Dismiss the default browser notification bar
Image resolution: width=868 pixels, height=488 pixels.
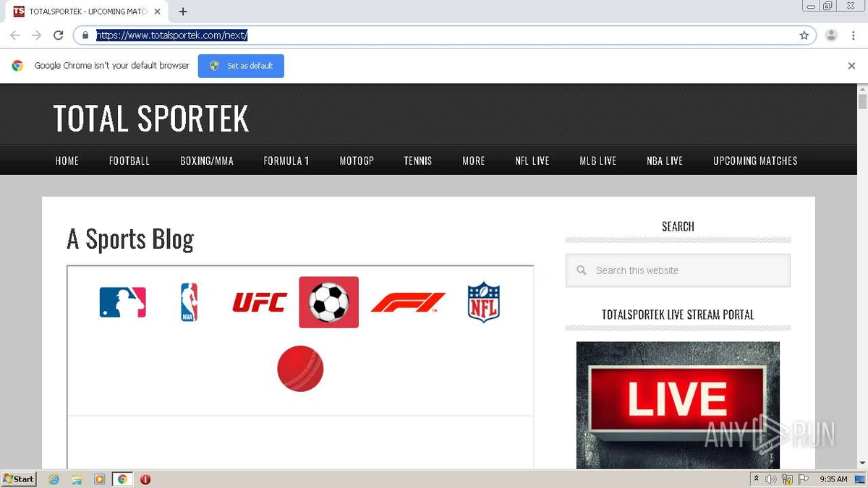tap(851, 66)
